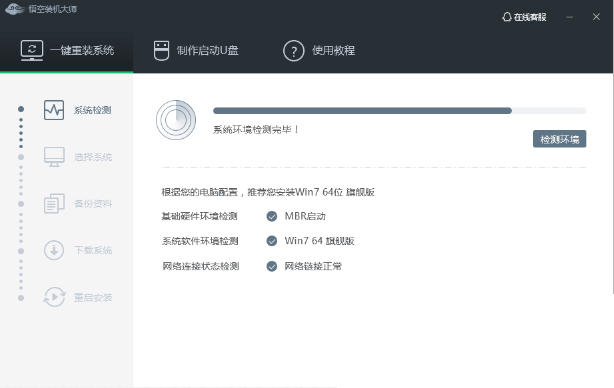Click the detection progress bar
Screen dimensions: 614x388
[x=399, y=111]
